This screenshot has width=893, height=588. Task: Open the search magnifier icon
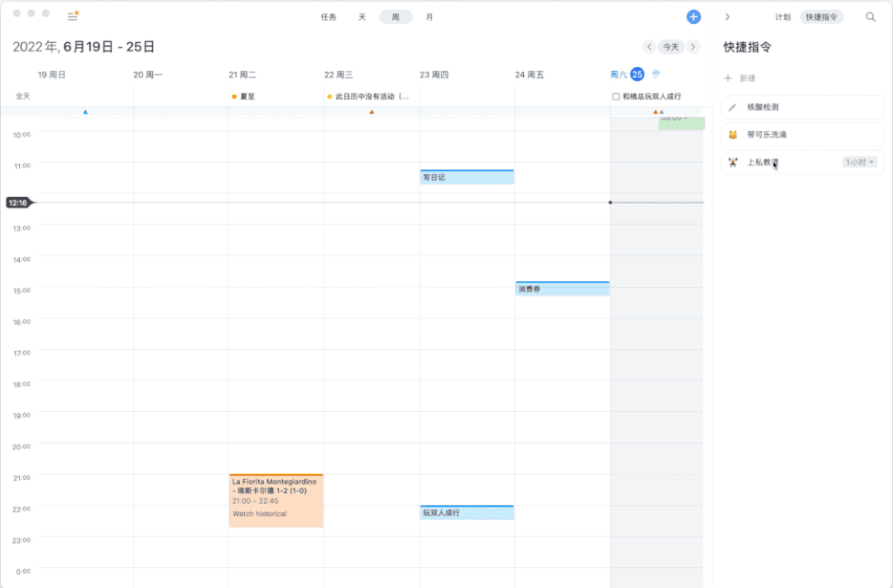click(871, 17)
